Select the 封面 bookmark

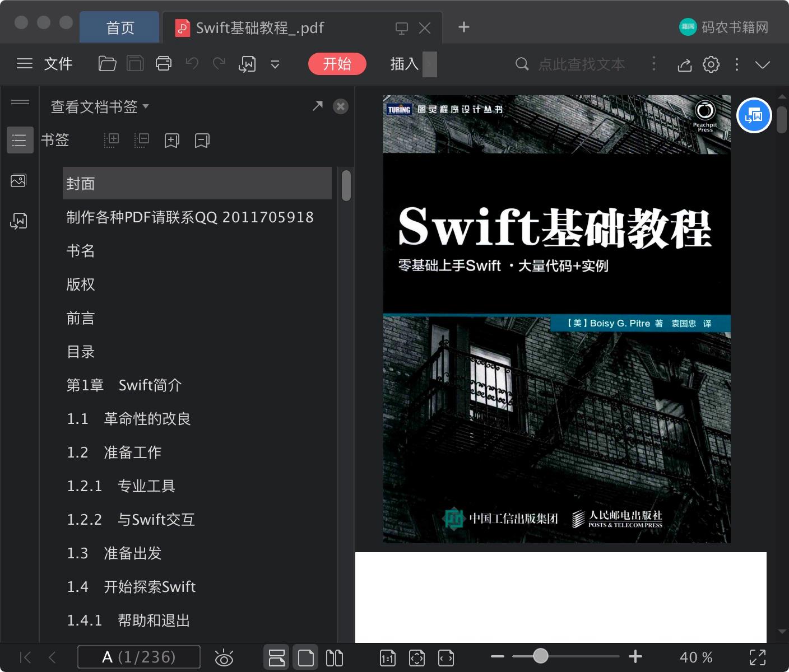tap(197, 183)
